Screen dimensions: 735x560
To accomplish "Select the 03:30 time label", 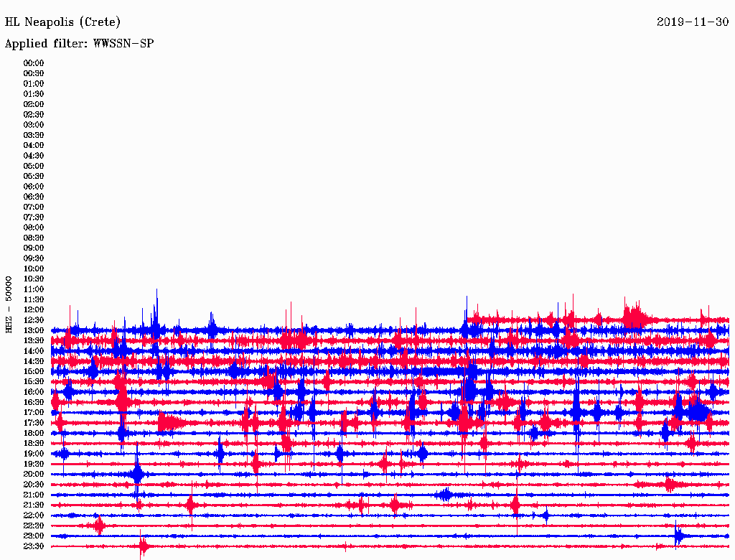I will tap(34, 135).
